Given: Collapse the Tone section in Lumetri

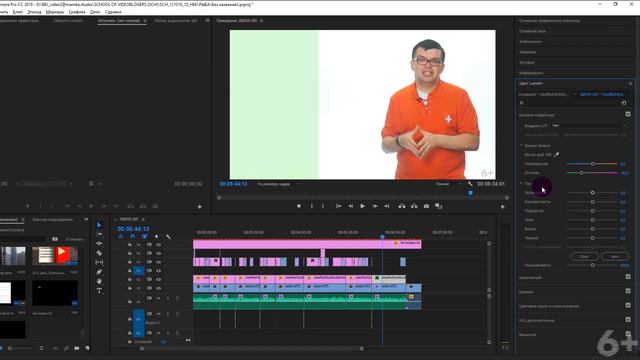Looking at the screenshot, I should click(x=521, y=183).
